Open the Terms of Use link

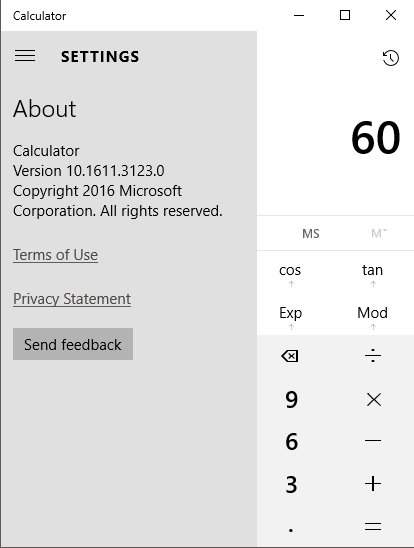pos(55,255)
